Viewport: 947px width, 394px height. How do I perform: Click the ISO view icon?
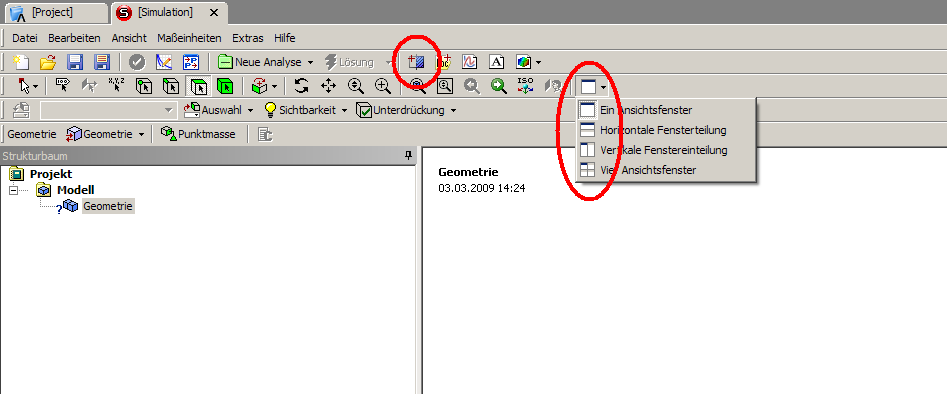click(x=526, y=86)
